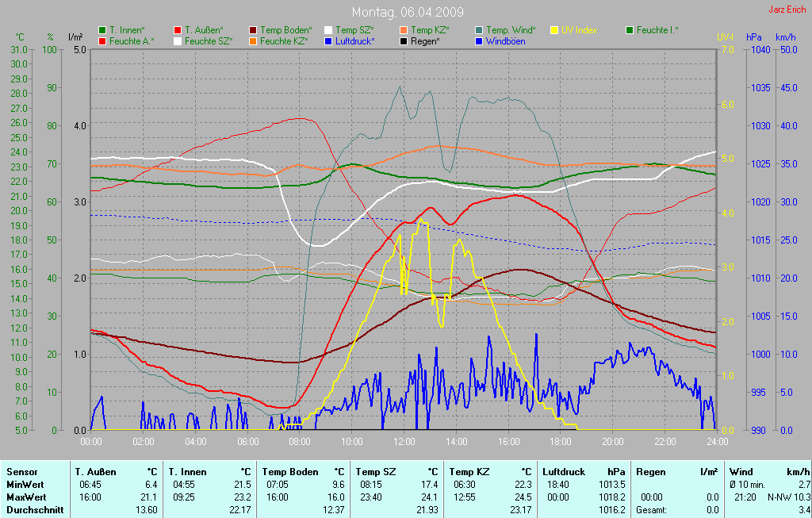This screenshot has height=518, width=812.
Task: Click the green T. Innen legend swatch
Action: [102, 30]
